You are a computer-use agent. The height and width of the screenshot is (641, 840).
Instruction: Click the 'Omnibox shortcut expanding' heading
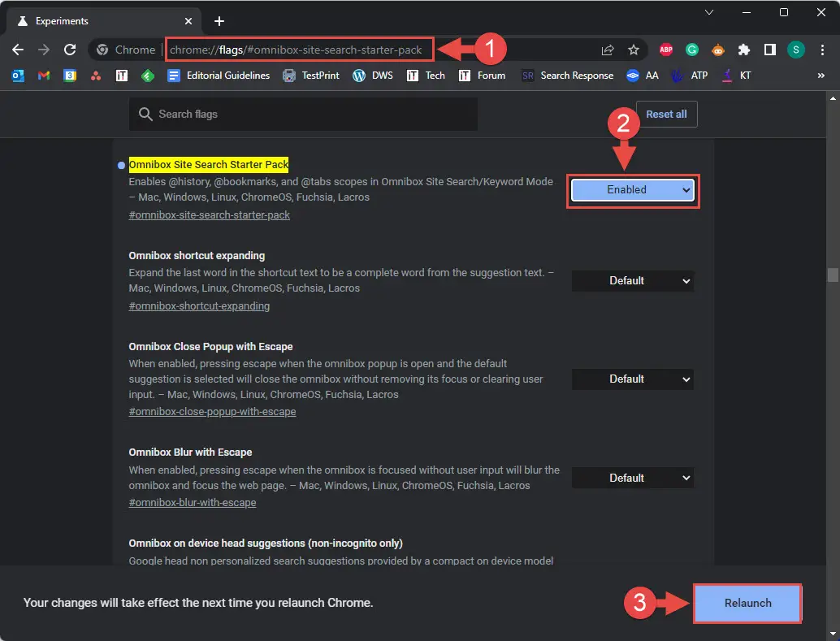pyautogui.click(x=197, y=256)
